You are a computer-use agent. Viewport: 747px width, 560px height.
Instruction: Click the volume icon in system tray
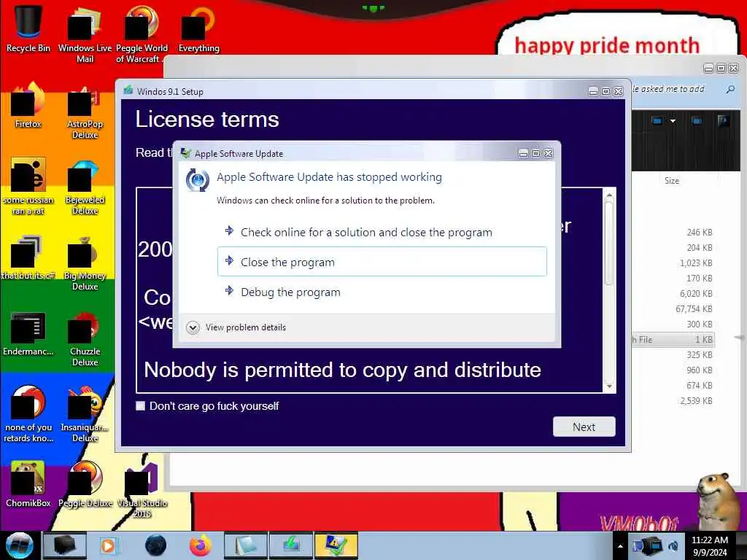[x=674, y=546]
